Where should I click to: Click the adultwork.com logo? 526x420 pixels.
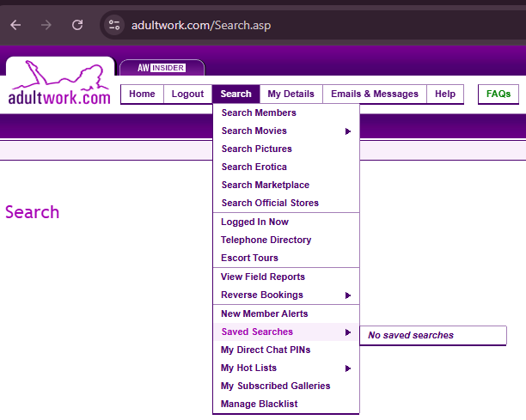coord(59,84)
